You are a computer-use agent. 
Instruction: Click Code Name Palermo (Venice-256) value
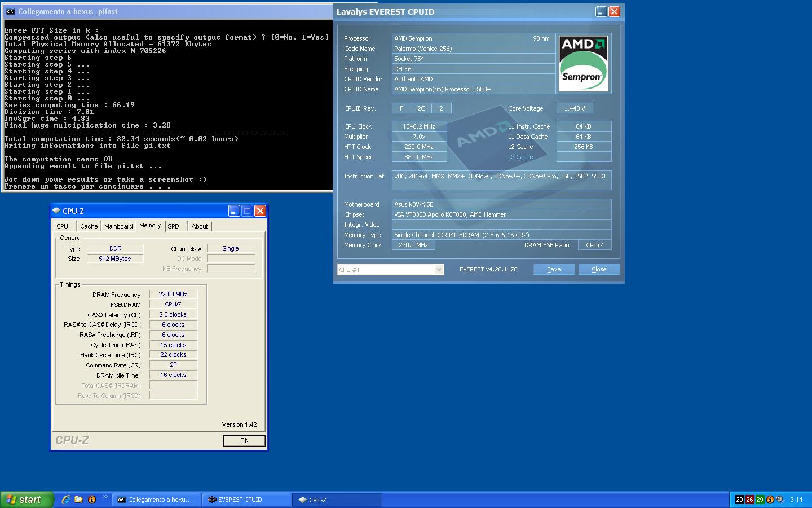(474, 49)
